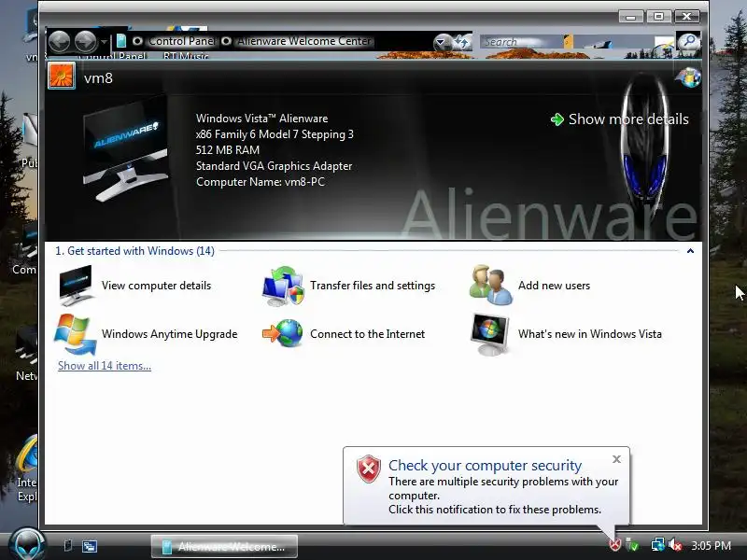
Task: Click Transfer files and settings icon
Action: coord(283,286)
